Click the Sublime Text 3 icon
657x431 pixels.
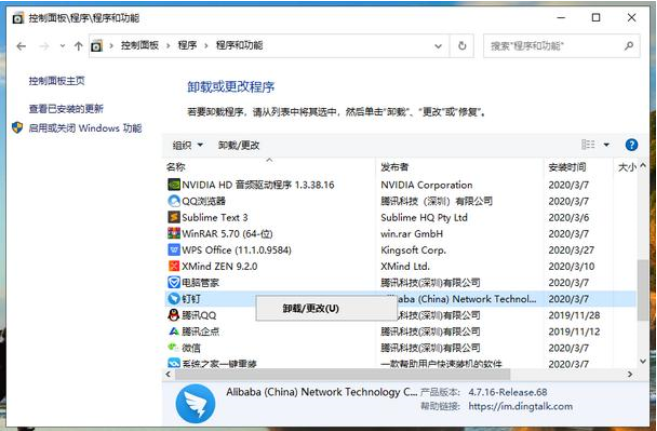[173, 217]
